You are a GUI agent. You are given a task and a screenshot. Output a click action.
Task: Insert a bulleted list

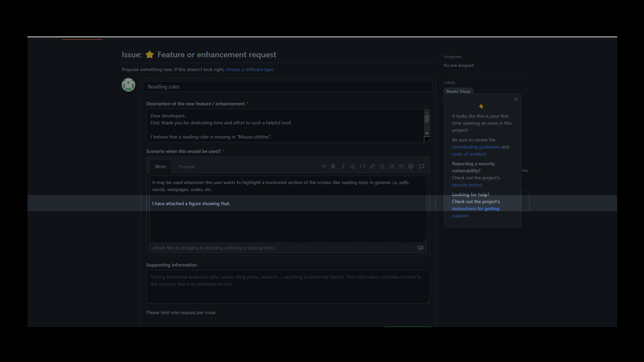coord(382,166)
